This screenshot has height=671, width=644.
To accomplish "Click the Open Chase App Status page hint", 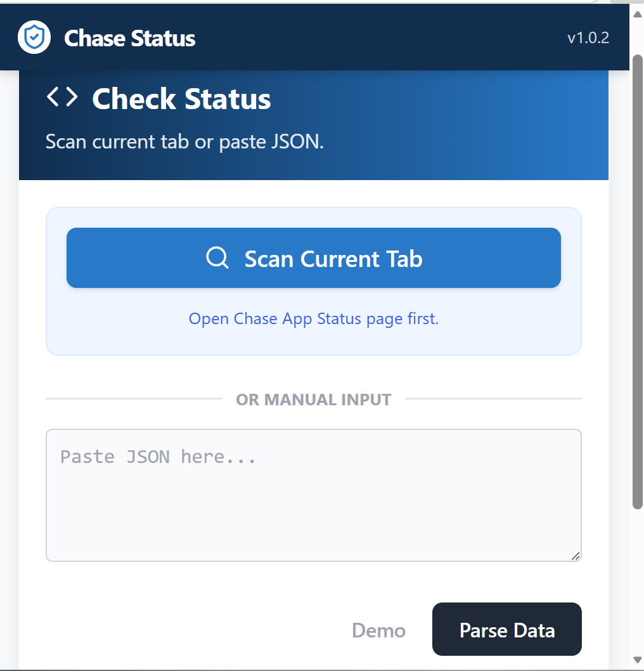I will [x=314, y=318].
